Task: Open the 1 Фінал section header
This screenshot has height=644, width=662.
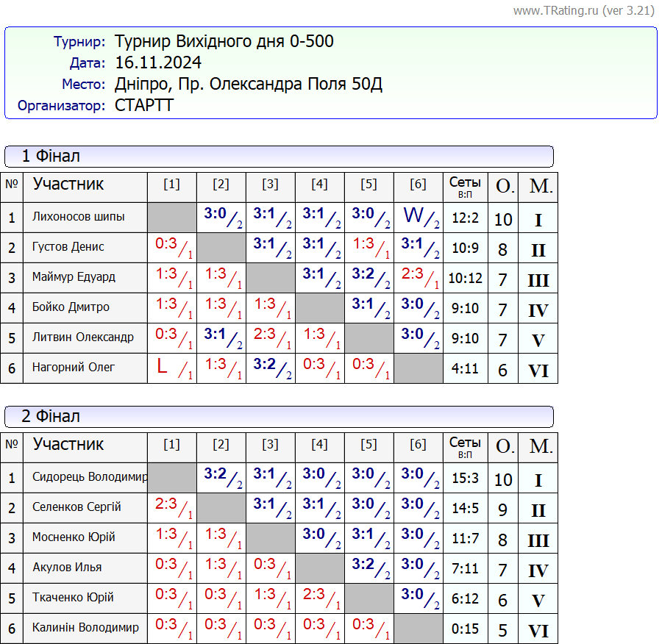Action: coord(51,156)
